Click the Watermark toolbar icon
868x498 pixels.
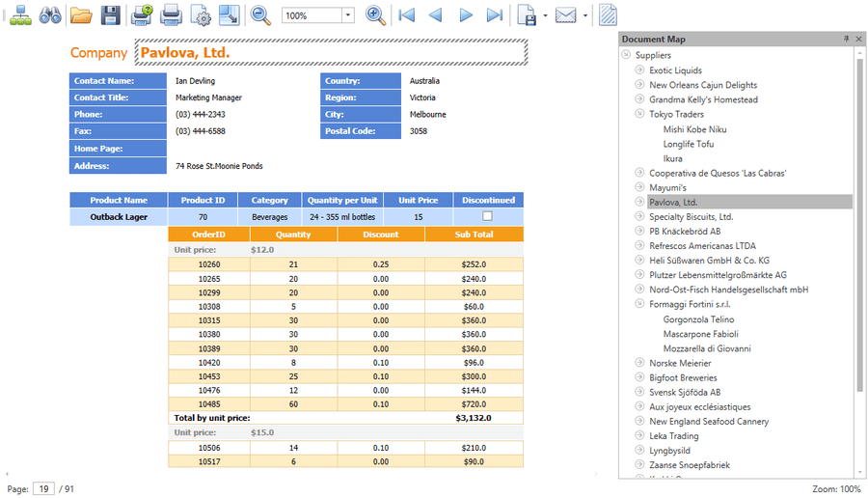pos(609,14)
